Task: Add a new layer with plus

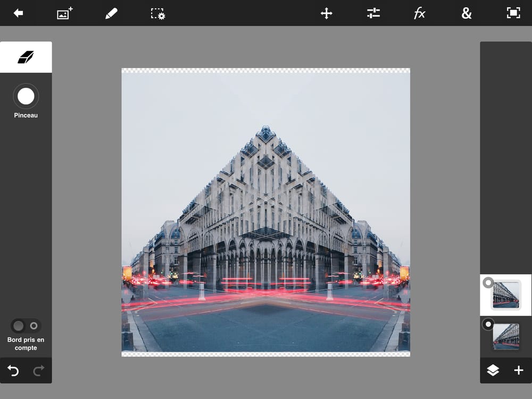Action: tap(518, 370)
